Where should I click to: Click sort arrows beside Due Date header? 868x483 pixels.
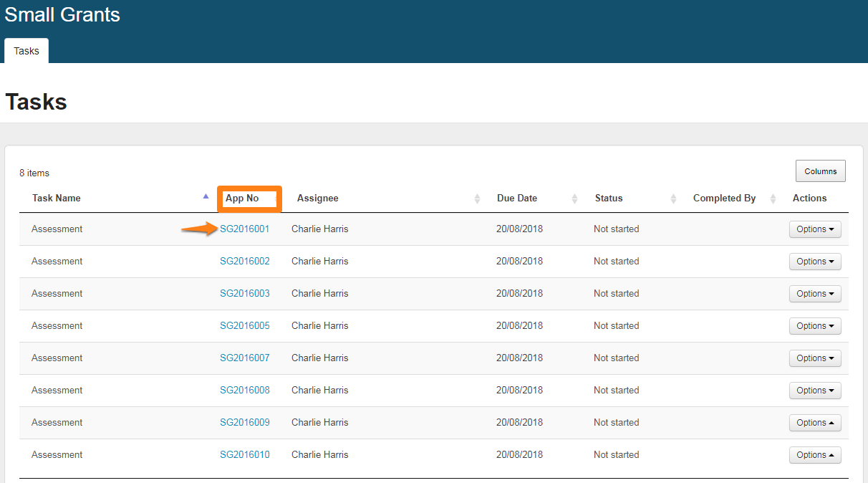tap(574, 199)
